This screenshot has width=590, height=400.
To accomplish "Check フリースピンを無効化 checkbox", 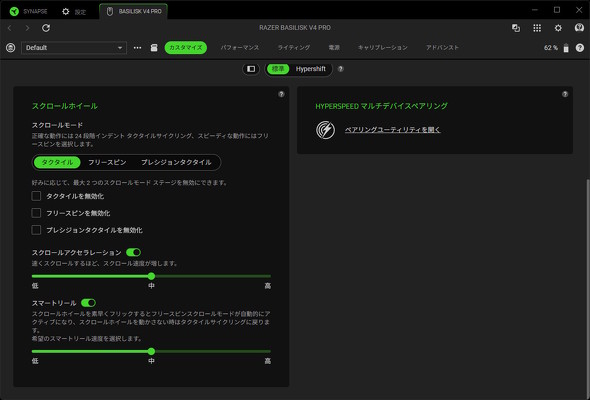I will click(36, 213).
